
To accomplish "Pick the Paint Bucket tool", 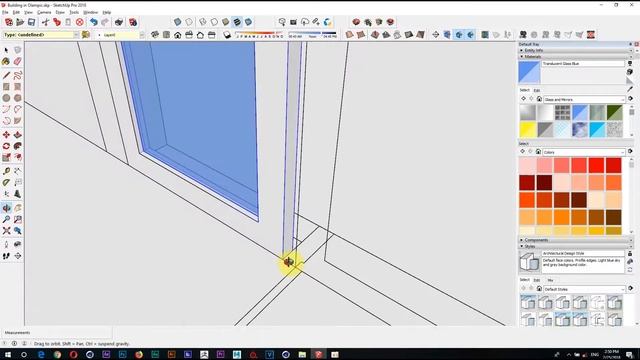I will 6,62.
